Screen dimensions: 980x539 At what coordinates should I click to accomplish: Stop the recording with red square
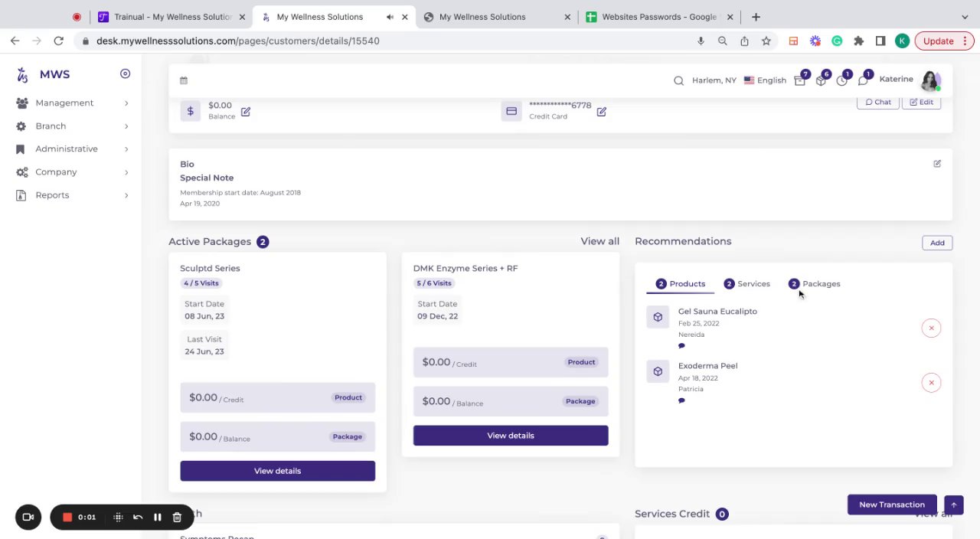point(67,518)
